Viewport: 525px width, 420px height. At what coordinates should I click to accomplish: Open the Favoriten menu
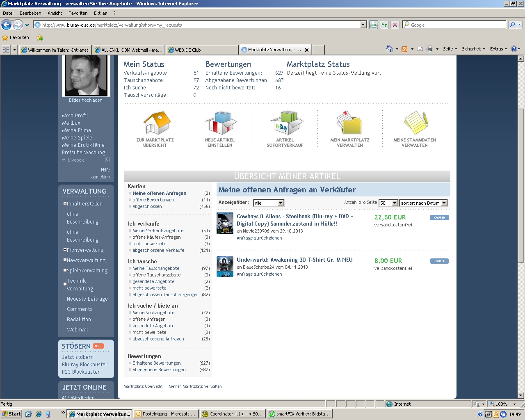78,13
